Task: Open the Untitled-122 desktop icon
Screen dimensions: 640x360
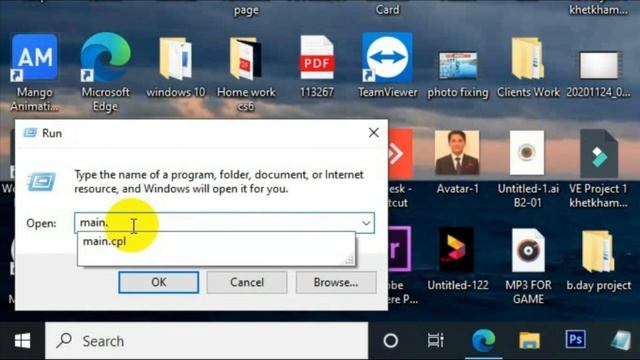Action: pyautogui.click(x=457, y=249)
